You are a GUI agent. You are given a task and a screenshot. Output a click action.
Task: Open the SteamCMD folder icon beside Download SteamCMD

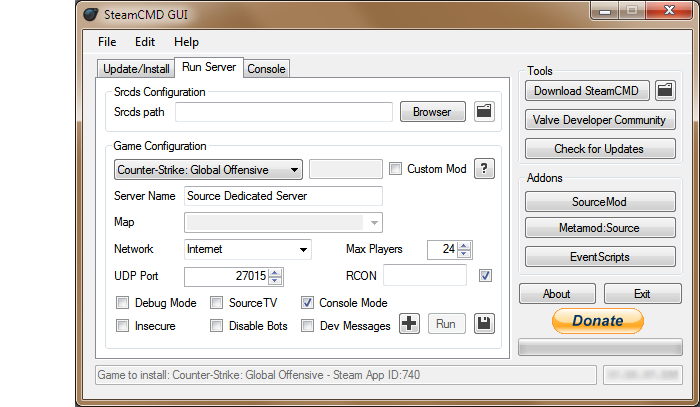pyautogui.click(x=665, y=91)
